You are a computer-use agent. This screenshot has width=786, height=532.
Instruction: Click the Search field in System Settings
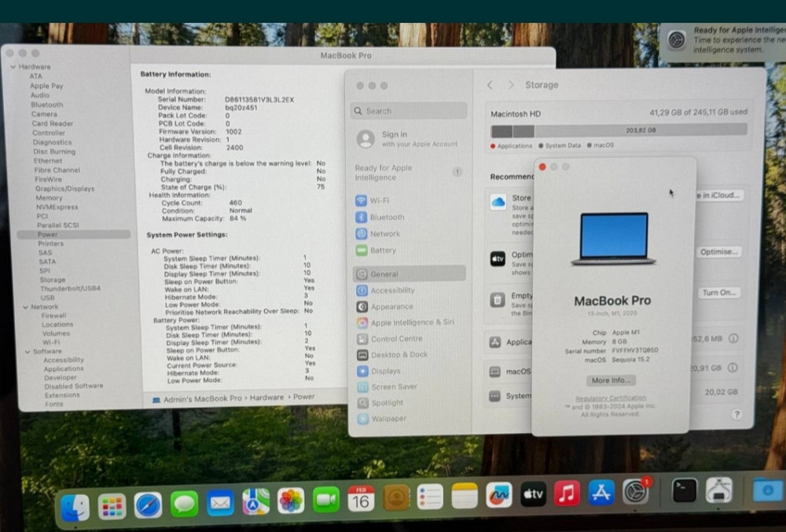(x=409, y=110)
